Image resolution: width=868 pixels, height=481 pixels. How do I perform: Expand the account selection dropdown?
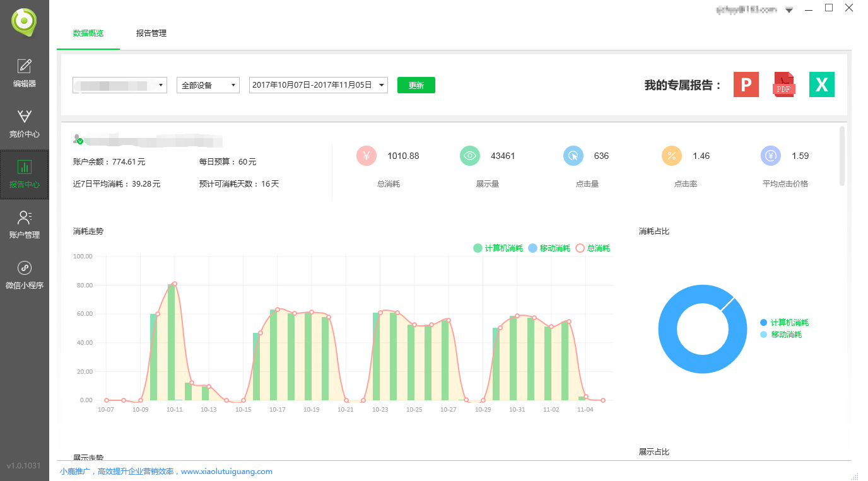pyautogui.click(x=120, y=85)
